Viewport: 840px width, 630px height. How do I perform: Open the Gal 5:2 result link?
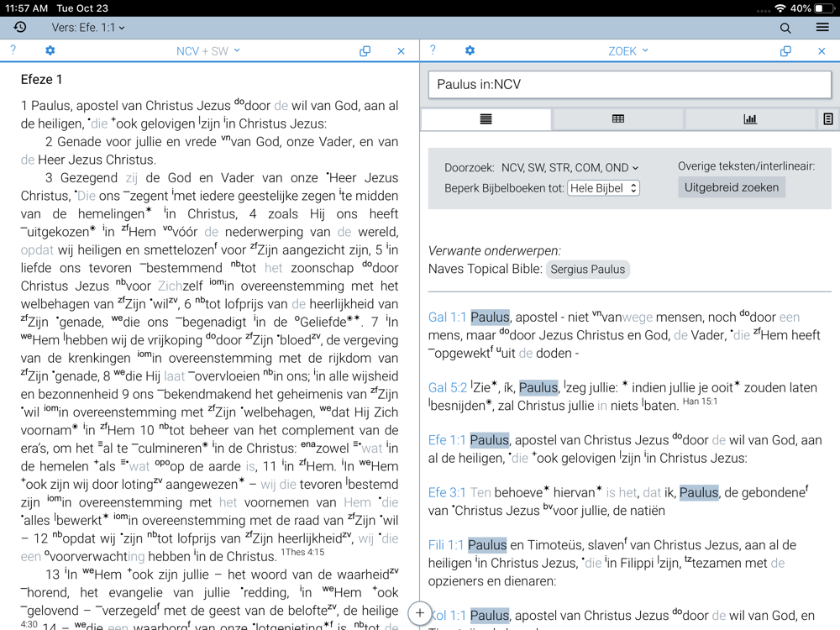point(448,387)
